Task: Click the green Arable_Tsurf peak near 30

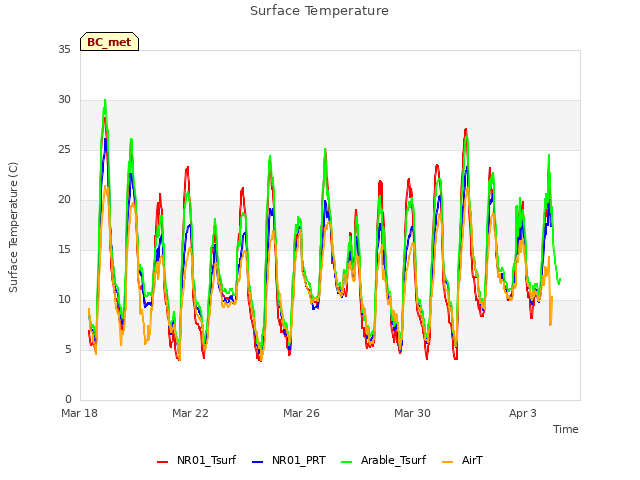Action: (x=105, y=101)
